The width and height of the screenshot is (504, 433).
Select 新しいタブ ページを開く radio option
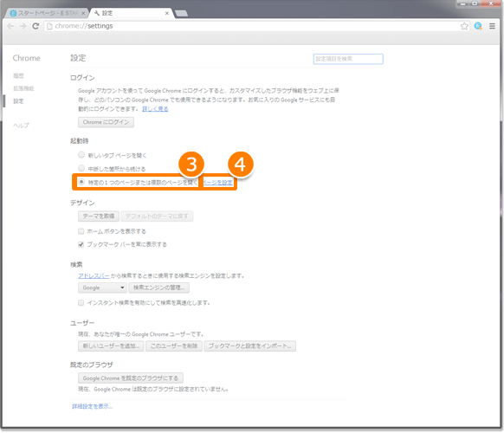pos(81,155)
